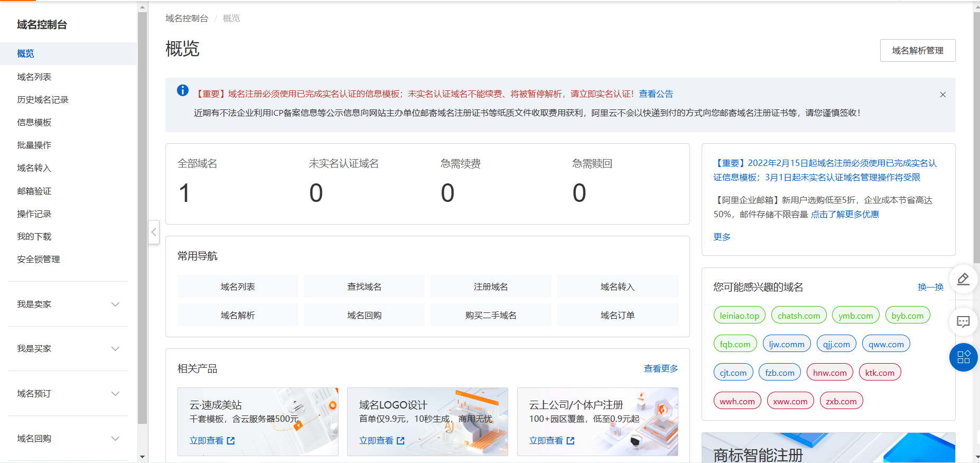
Task: Click the blue apps grid floating button
Action: pyautogui.click(x=963, y=357)
